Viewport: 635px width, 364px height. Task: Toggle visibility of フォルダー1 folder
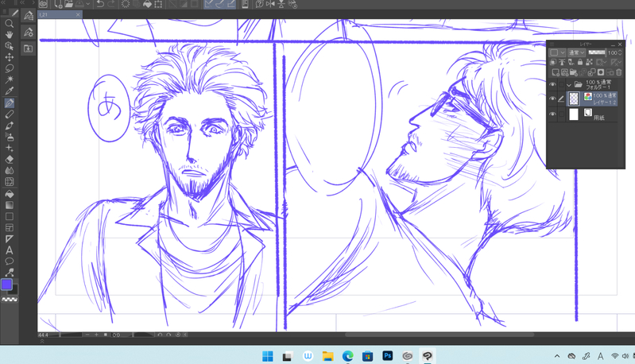click(552, 84)
